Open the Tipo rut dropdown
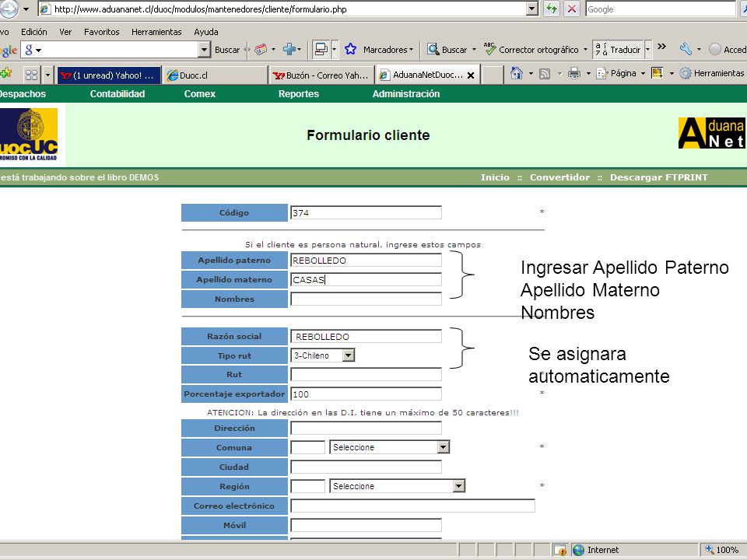 [x=349, y=355]
